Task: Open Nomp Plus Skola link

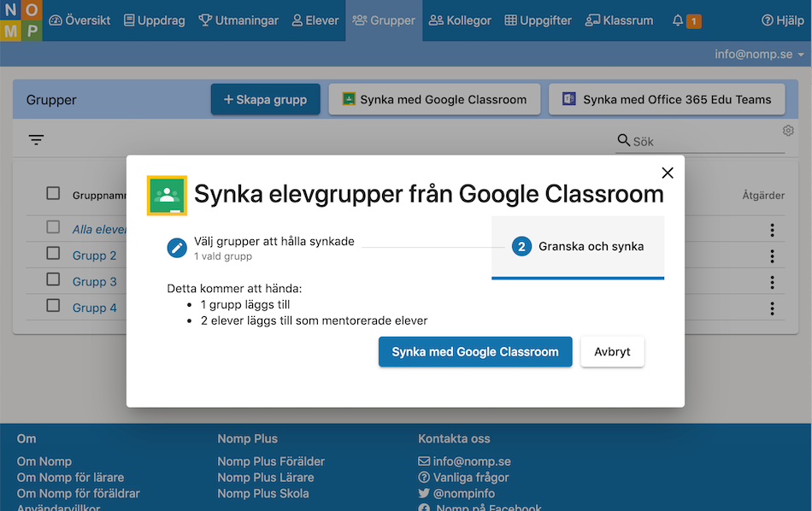Action: click(x=263, y=493)
